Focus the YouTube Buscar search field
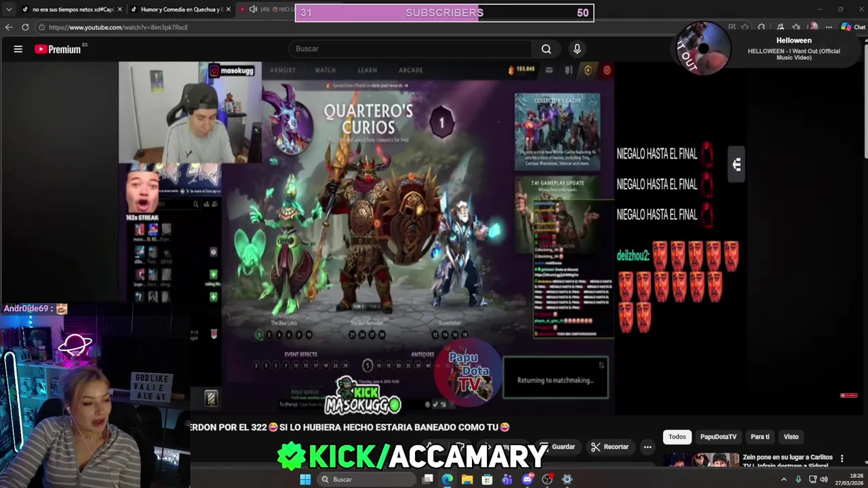Screen dimensions: 868x488 pos(410,49)
